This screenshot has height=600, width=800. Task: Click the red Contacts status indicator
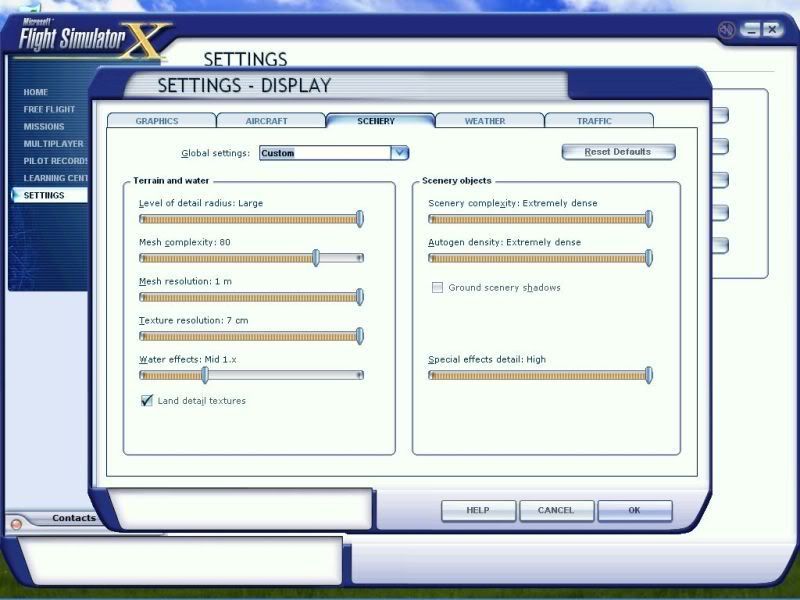(15, 523)
